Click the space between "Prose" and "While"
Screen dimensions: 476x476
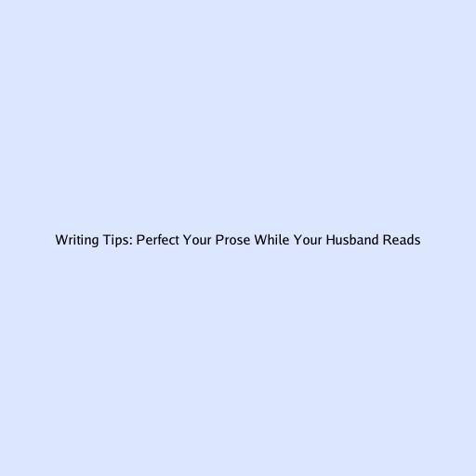click(252, 240)
